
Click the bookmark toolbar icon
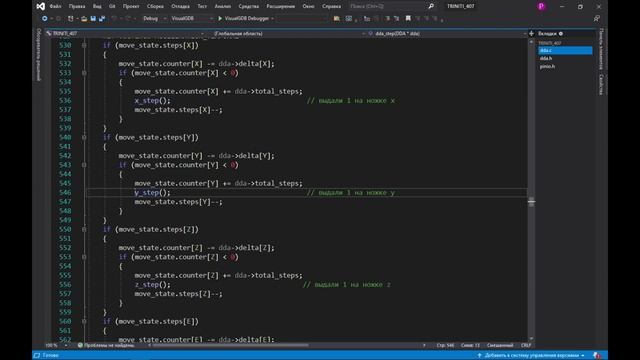point(408,18)
